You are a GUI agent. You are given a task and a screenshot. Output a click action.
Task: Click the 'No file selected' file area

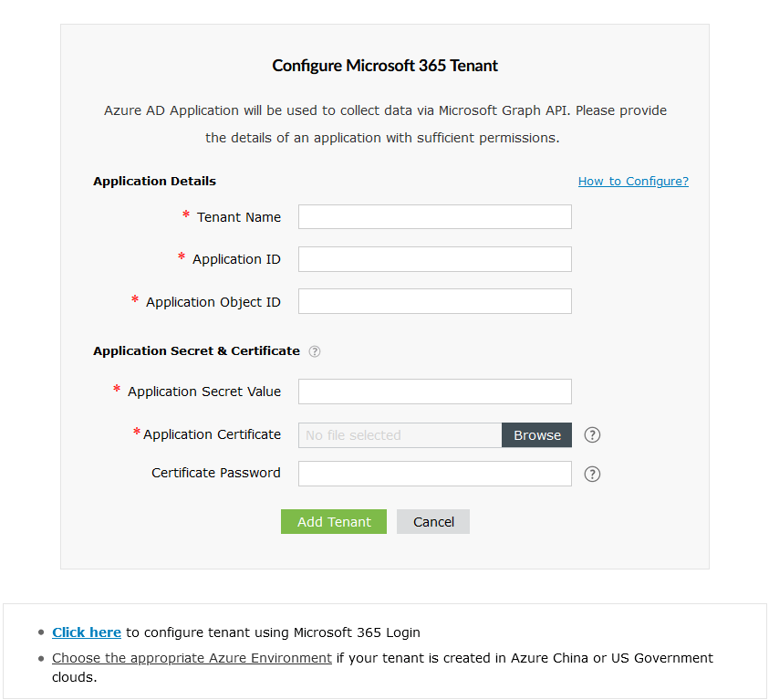[x=399, y=434]
